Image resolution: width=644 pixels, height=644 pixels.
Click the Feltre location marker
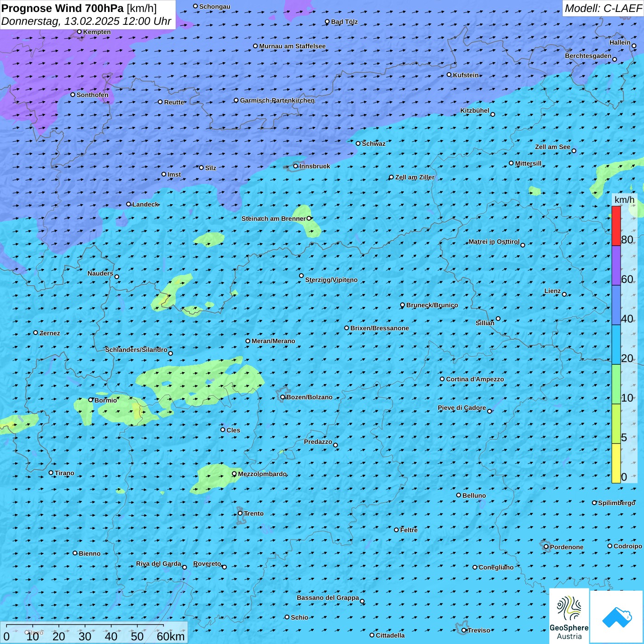[397, 530]
